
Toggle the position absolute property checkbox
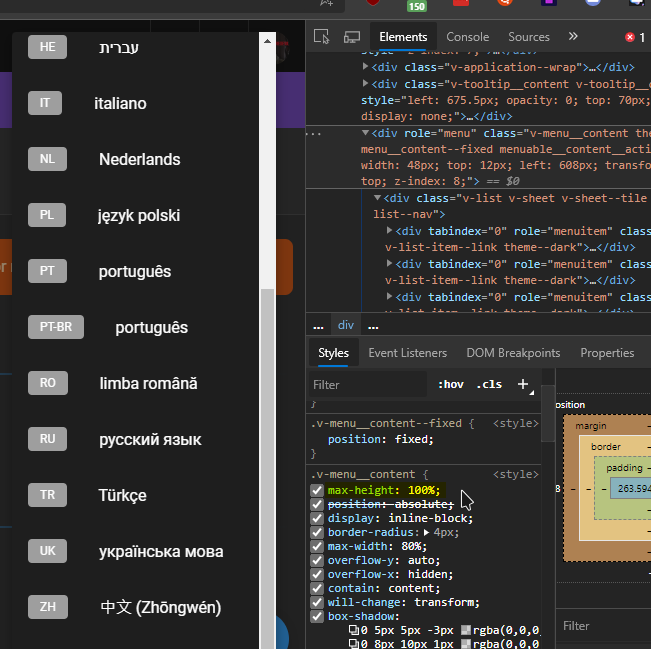click(x=317, y=505)
